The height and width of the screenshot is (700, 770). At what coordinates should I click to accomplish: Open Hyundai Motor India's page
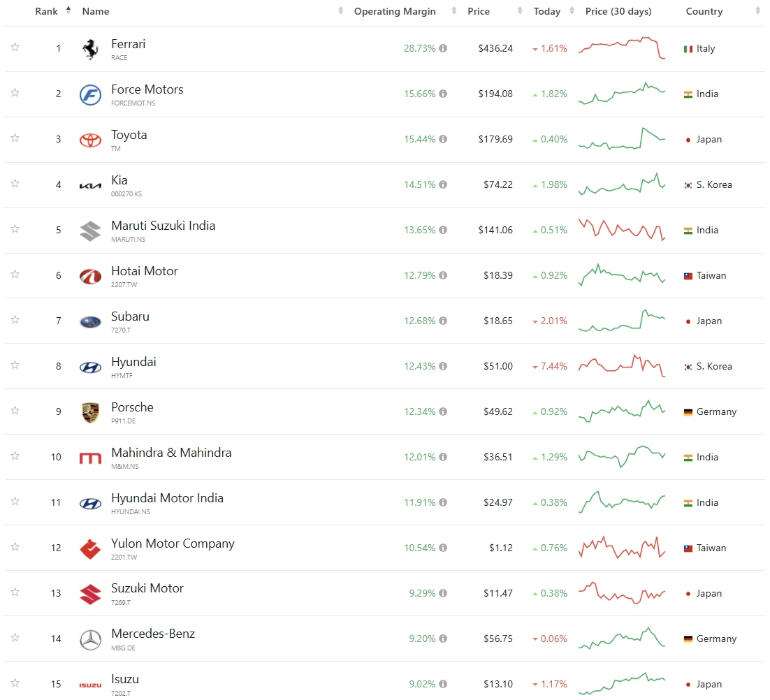[x=167, y=498]
